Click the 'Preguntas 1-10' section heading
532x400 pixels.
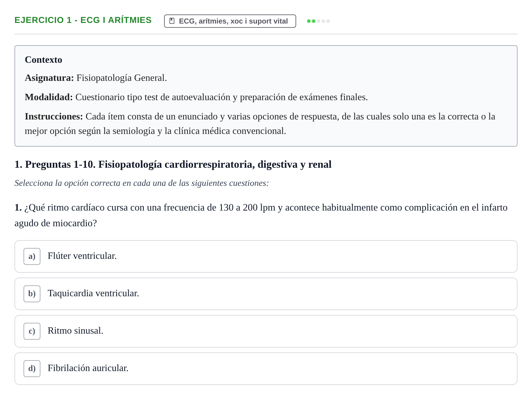pyautogui.click(x=173, y=164)
